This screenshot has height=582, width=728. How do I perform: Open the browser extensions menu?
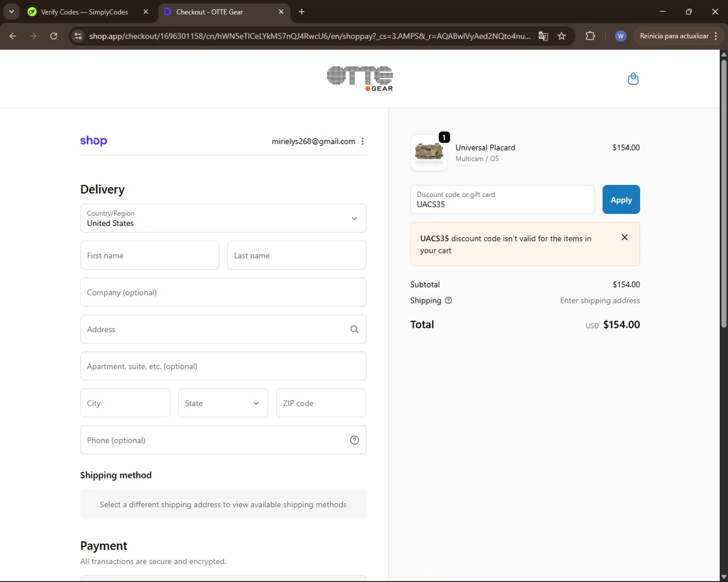point(590,36)
